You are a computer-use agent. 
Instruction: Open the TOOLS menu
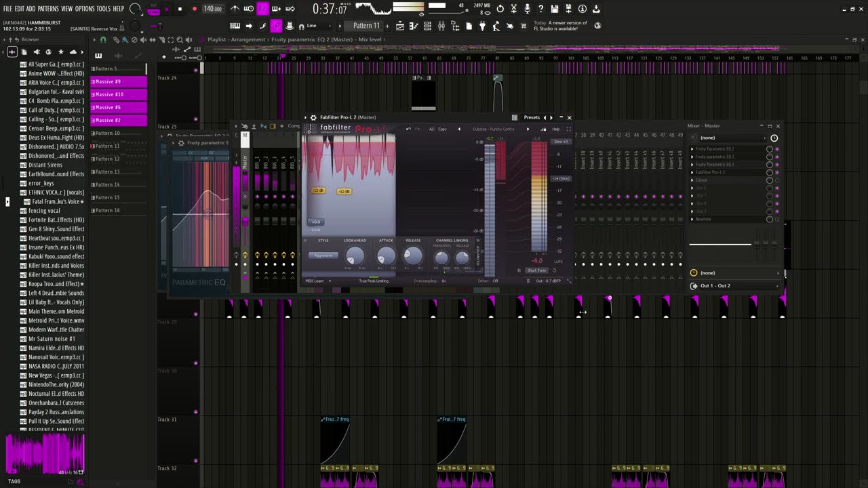103,9
